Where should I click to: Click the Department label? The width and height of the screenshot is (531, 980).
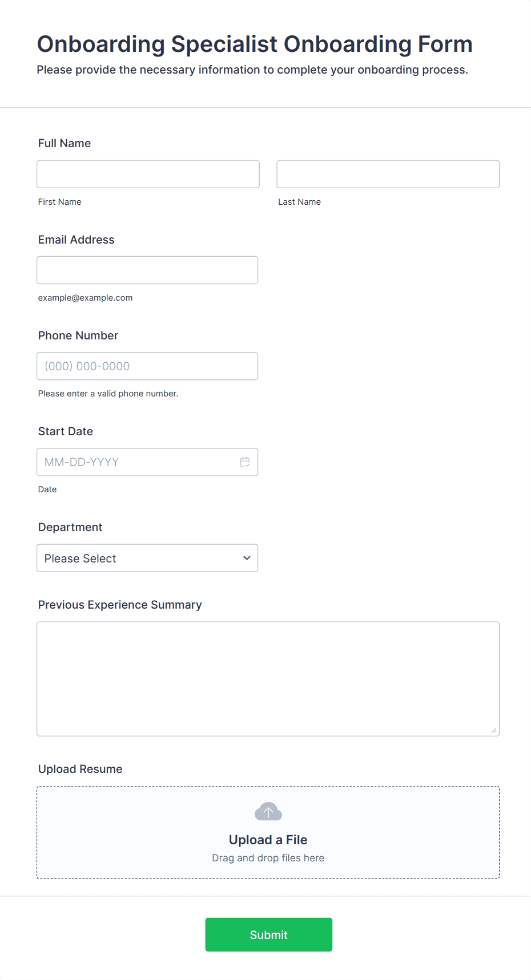(70, 527)
